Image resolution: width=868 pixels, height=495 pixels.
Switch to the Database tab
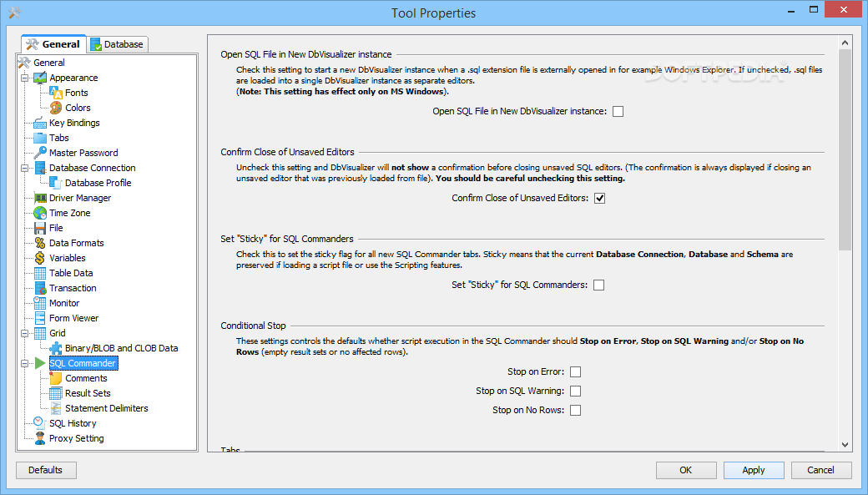click(117, 44)
